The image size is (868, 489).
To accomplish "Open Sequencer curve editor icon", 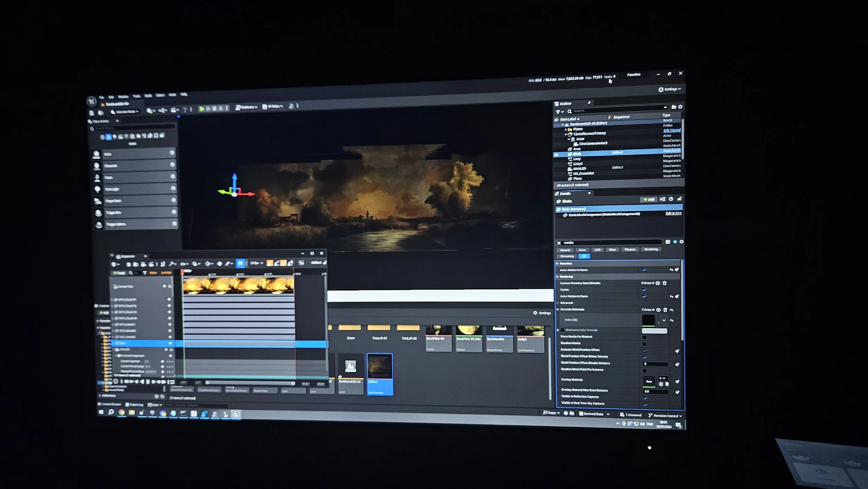I will tap(301, 263).
